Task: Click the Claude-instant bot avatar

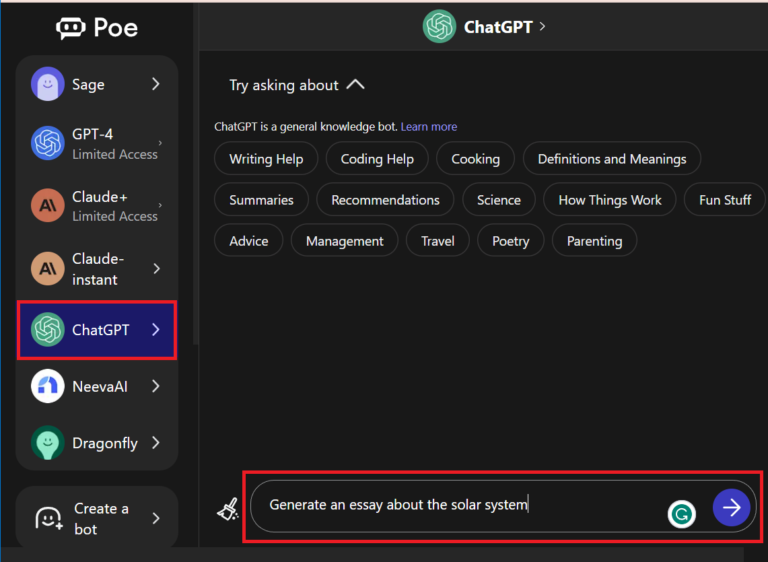Action: (x=48, y=269)
